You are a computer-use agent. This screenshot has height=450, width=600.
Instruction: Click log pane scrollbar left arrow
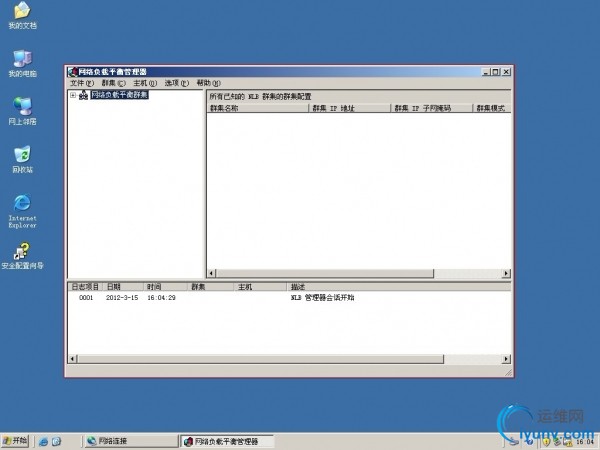coord(72,359)
